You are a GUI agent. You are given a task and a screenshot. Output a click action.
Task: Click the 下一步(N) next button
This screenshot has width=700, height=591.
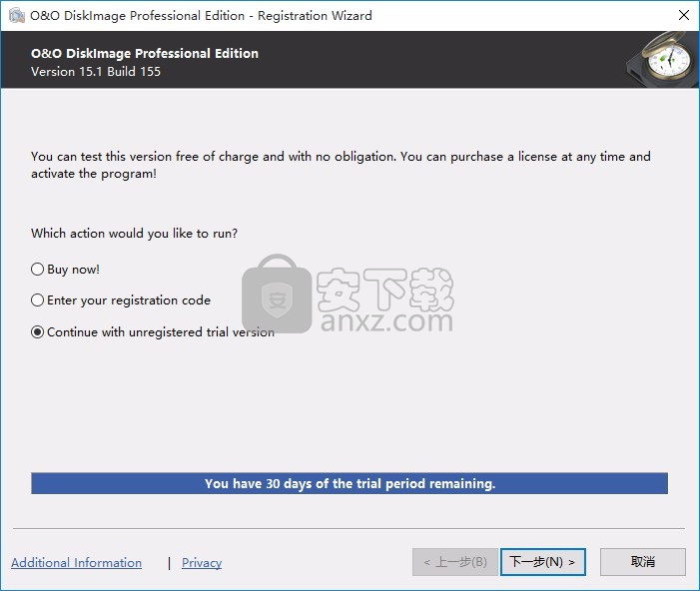[x=543, y=561]
